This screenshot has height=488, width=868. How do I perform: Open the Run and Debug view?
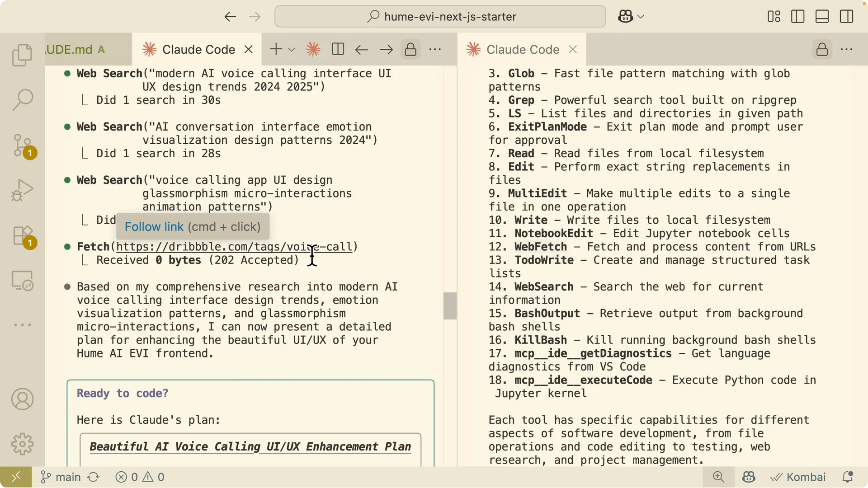point(22,190)
